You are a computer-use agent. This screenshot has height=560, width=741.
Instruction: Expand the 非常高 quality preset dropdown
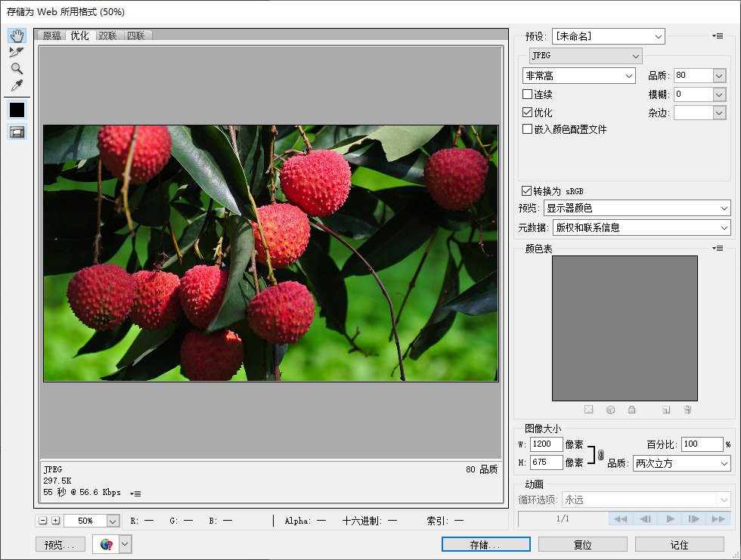tap(579, 76)
